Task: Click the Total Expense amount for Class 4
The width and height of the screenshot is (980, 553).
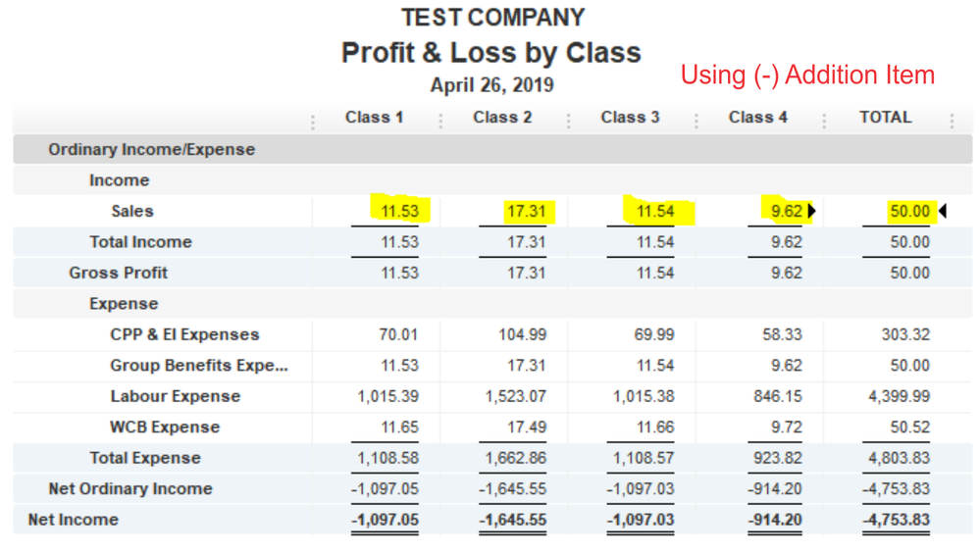Action: click(x=781, y=458)
